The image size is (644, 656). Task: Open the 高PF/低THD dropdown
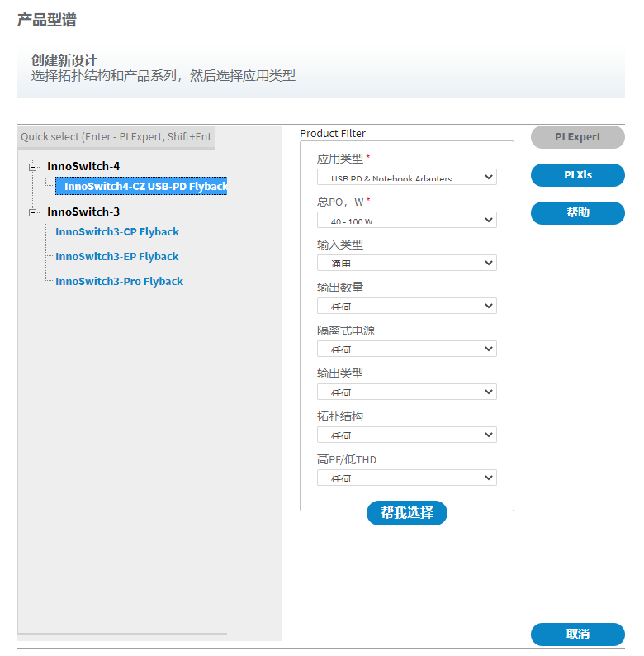point(407,478)
